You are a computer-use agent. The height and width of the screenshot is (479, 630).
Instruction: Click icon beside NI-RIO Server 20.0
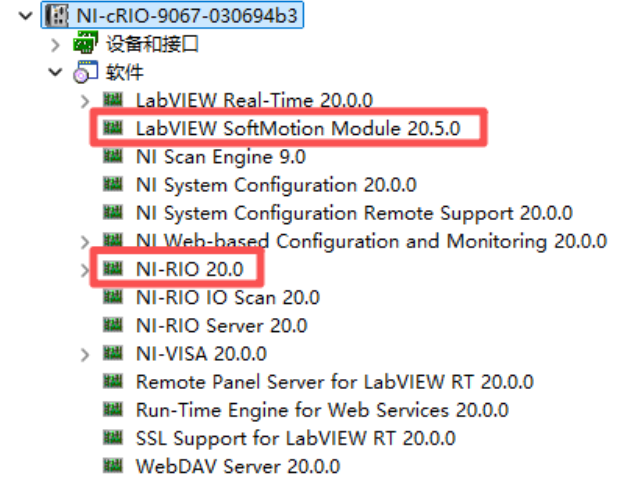coord(113,324)
